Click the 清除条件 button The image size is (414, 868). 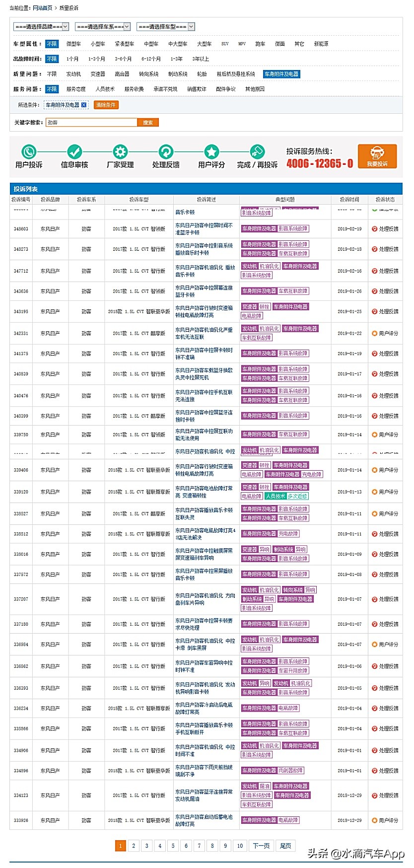(x=106, y=105)
